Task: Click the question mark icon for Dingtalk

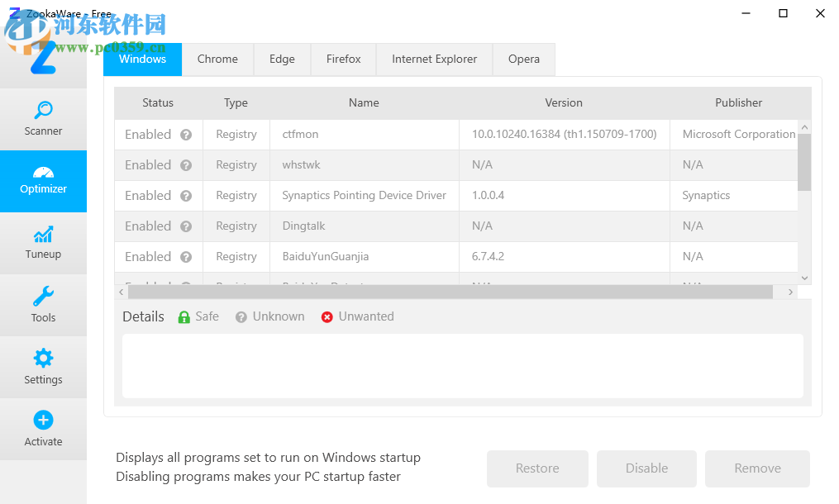Action: [186, 226]
